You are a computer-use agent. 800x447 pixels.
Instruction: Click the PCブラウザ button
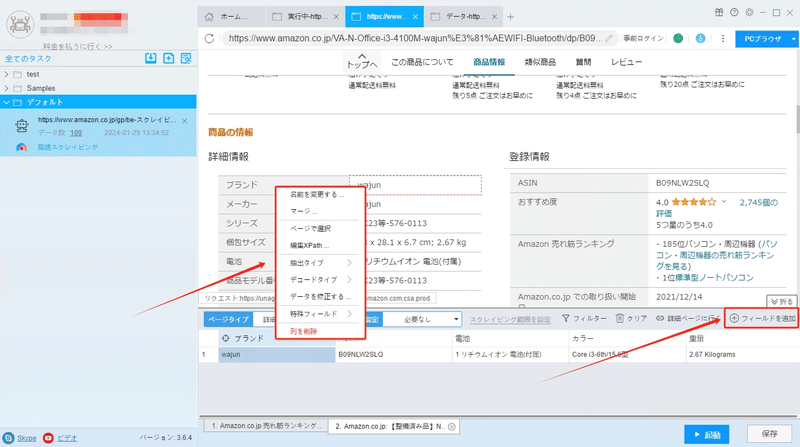click(762, 39)
